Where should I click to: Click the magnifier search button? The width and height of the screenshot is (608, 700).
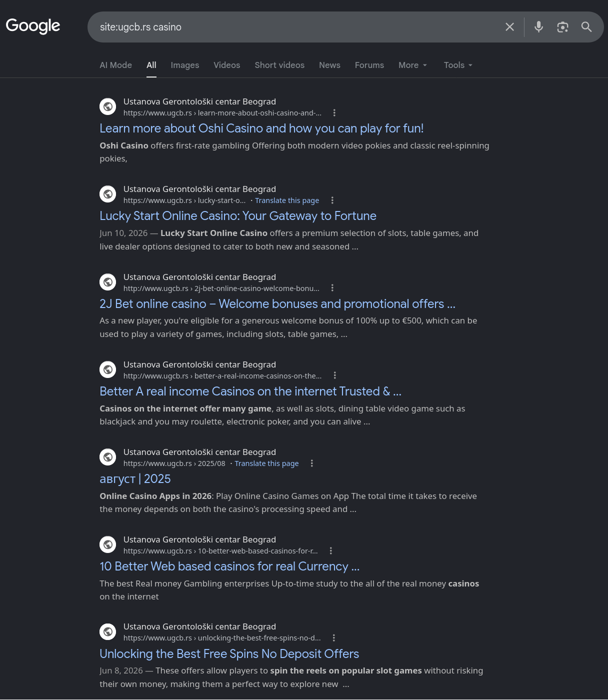(586, 27)
